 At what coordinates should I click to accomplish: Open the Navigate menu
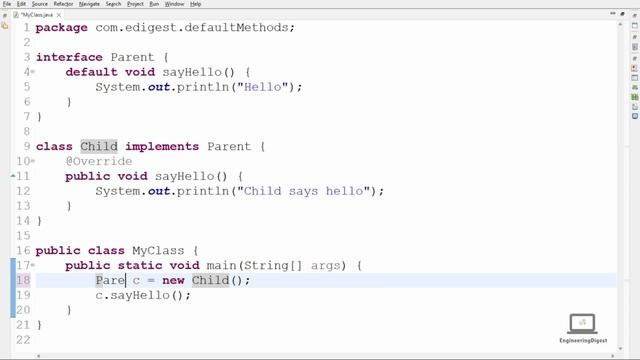89,4
